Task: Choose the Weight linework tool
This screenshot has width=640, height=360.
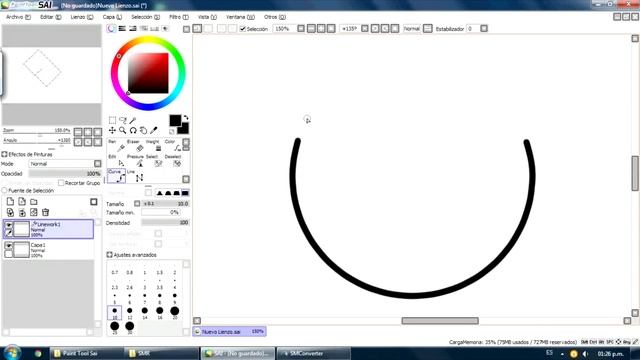Action: [x=154, y=146]
